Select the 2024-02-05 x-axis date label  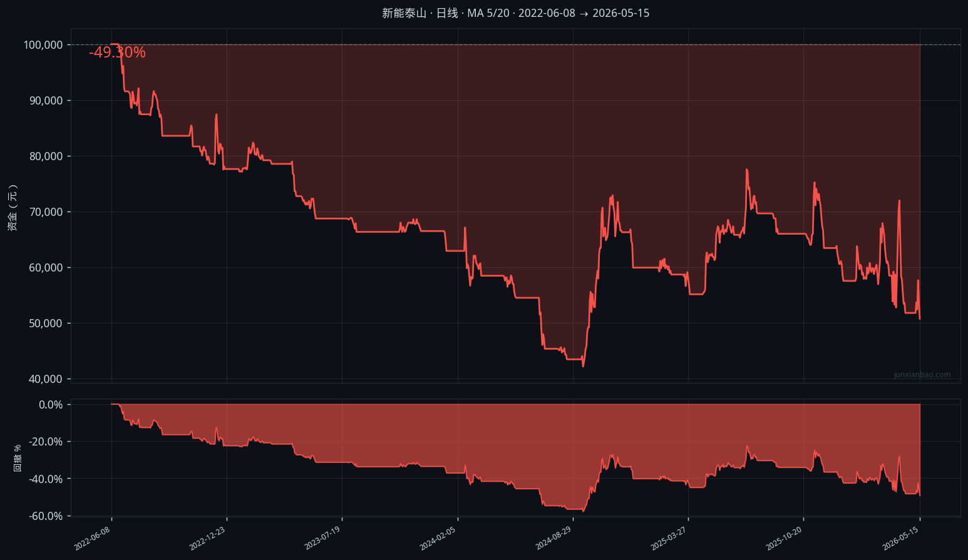point(438,538)
